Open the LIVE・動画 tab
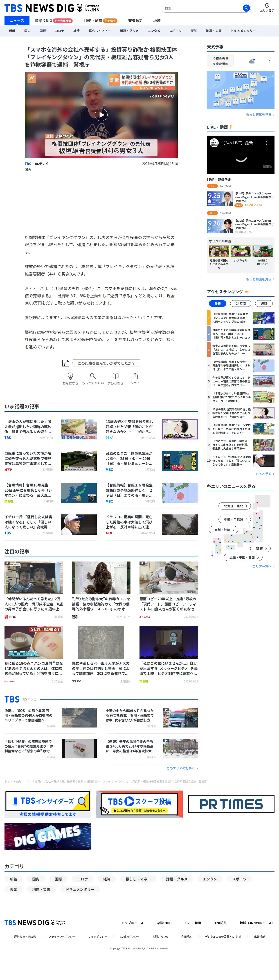279x980 pixels. tap(100, 20)
